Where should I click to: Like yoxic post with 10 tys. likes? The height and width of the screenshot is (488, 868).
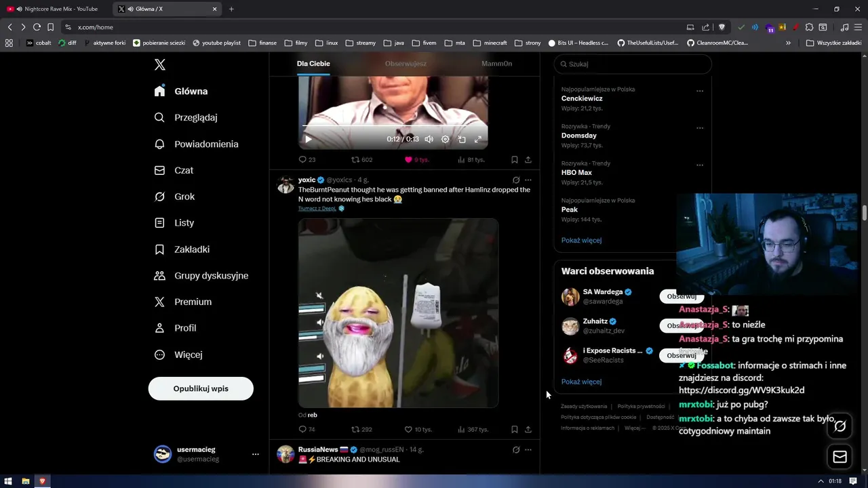[x=418, y=430]
